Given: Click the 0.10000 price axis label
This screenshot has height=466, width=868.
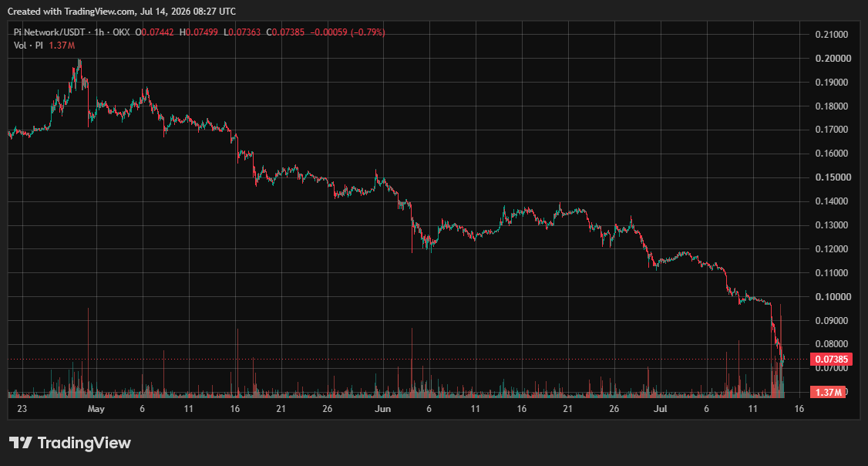Looking at the screenshot, I should click(x=832, y=296).
